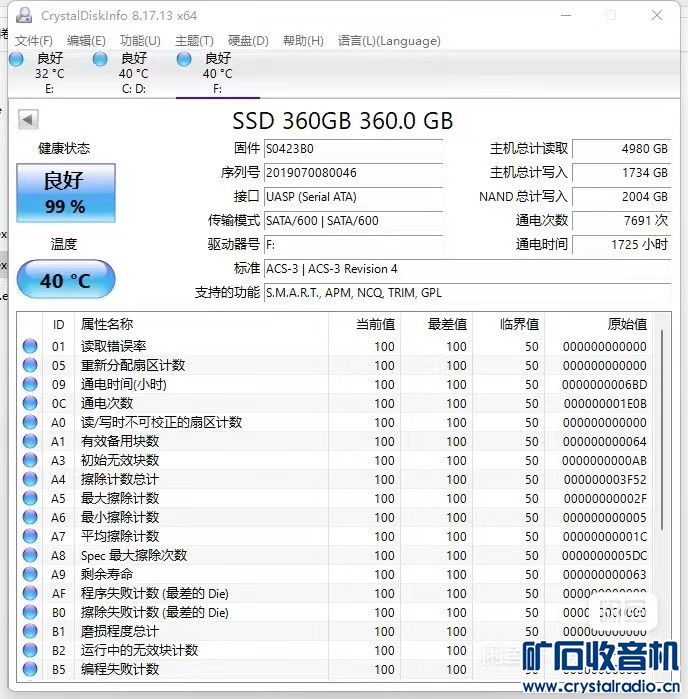The image size is (688, 699).
Task: Go to previous disk with left arrow
Action: (x=28, y=119)
